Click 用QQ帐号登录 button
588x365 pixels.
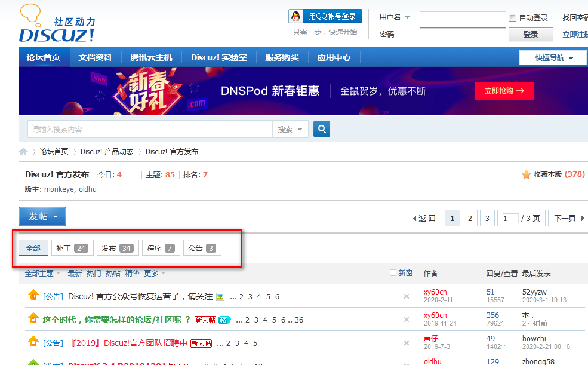point(325,16)
